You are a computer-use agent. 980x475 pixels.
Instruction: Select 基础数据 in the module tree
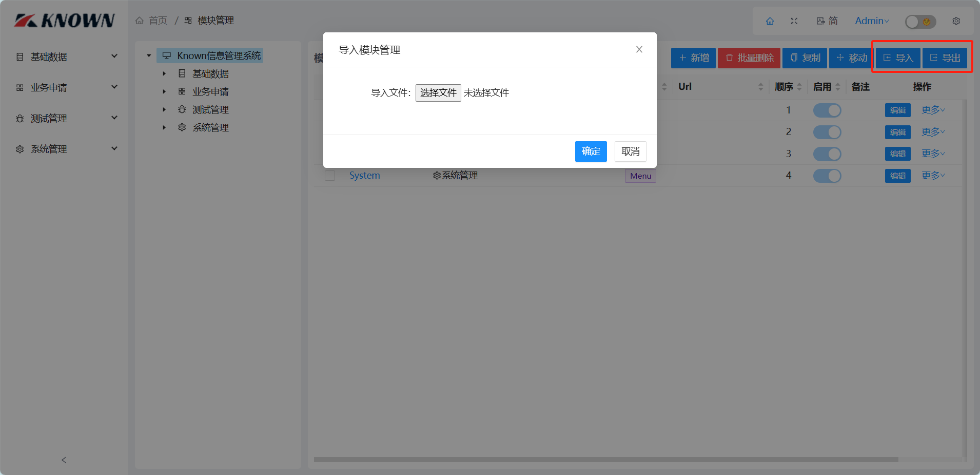pos(210,74)
